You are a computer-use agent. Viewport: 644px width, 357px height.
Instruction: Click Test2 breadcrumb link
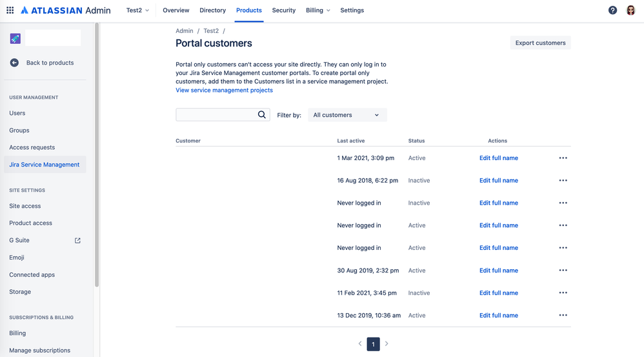coord(211,31)
